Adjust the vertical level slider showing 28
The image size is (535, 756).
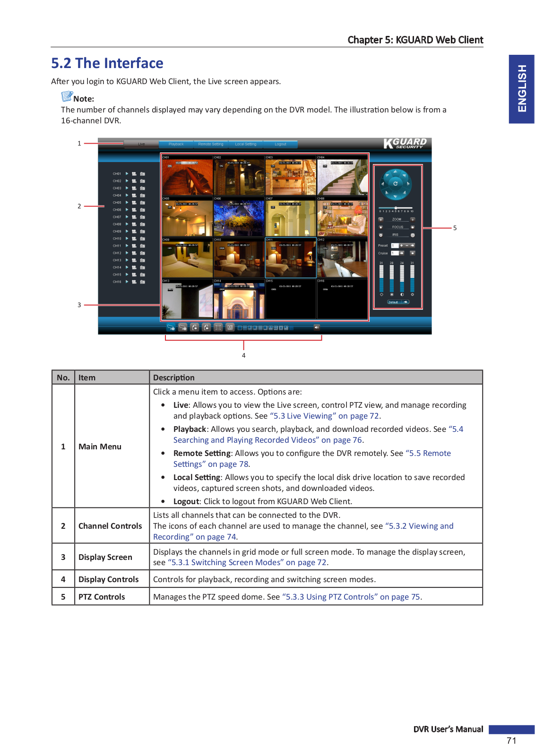pos(392,278)
